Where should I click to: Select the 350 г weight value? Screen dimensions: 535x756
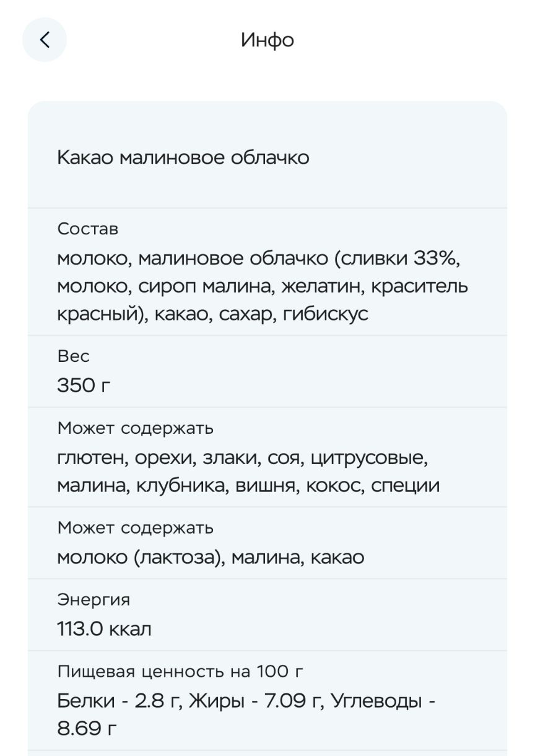pos(84,385)
